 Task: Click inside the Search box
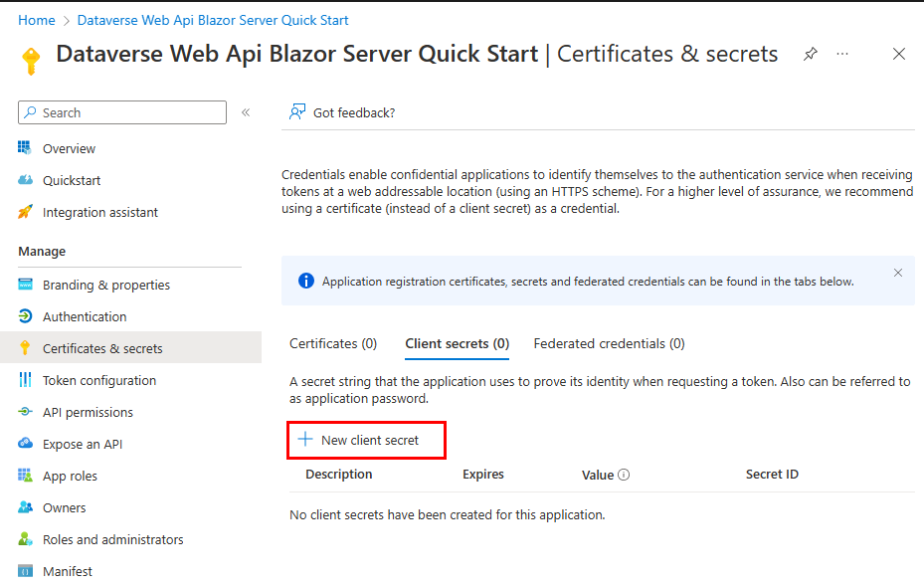119,112
